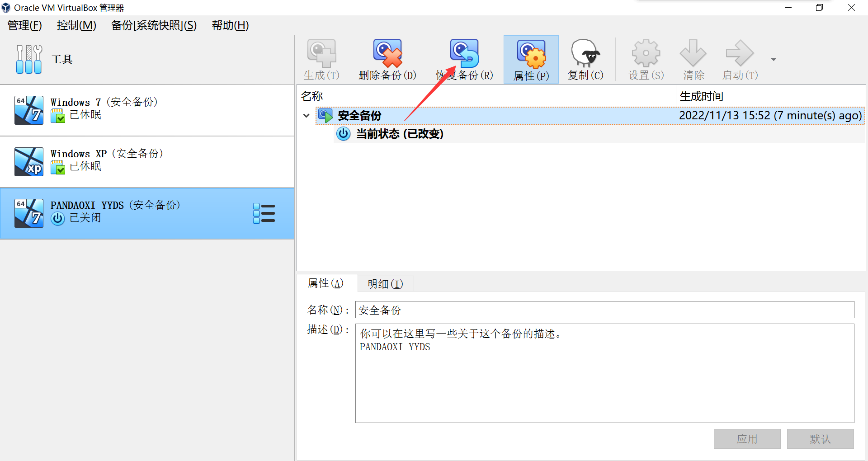
Task: Click the 名称(N) snapshot name field
Action: [605, 310]
